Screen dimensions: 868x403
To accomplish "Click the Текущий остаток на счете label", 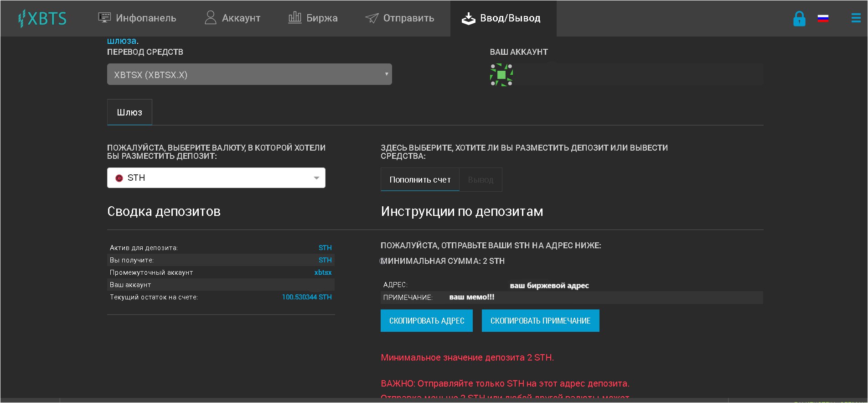I will [154, 297].
